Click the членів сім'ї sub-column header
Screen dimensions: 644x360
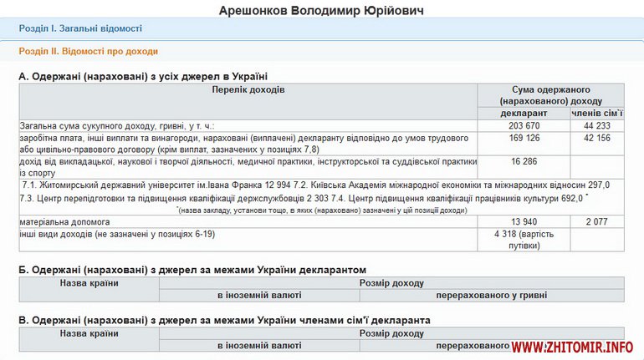coord(598,114)
